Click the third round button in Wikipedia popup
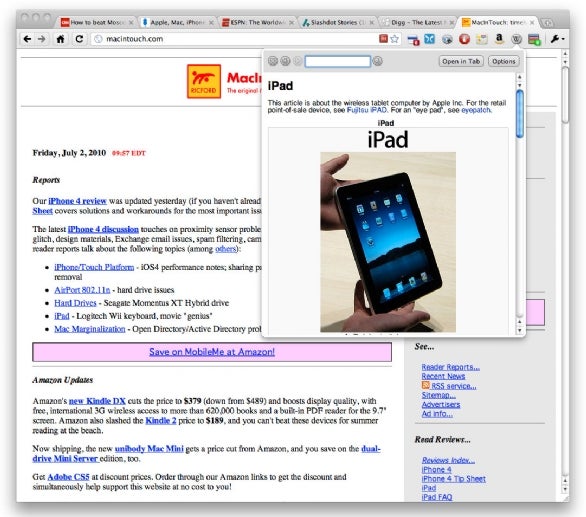This screenshot has width=586, height=517. pyautogui.click(x=297, y=61)
